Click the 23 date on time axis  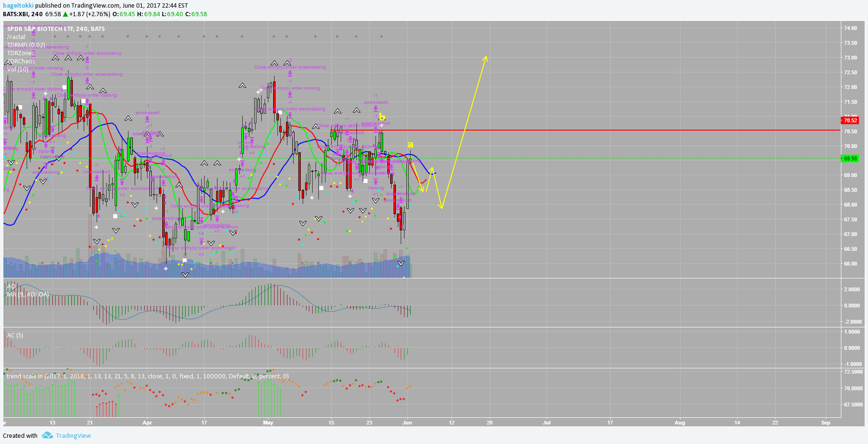click(x=369, y=423)
